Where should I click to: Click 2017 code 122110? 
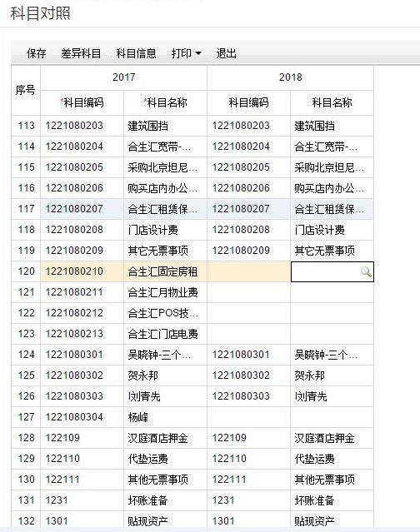pos(62,459)
